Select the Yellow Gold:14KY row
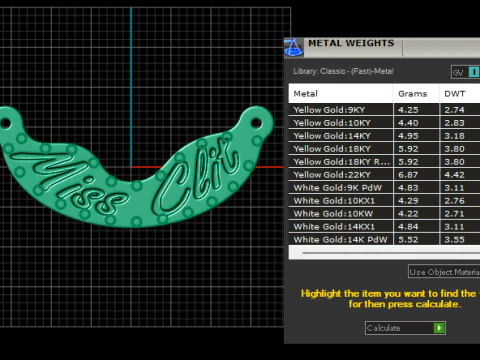The width and height of the screenshot is (480, 360). coord(384,136)
